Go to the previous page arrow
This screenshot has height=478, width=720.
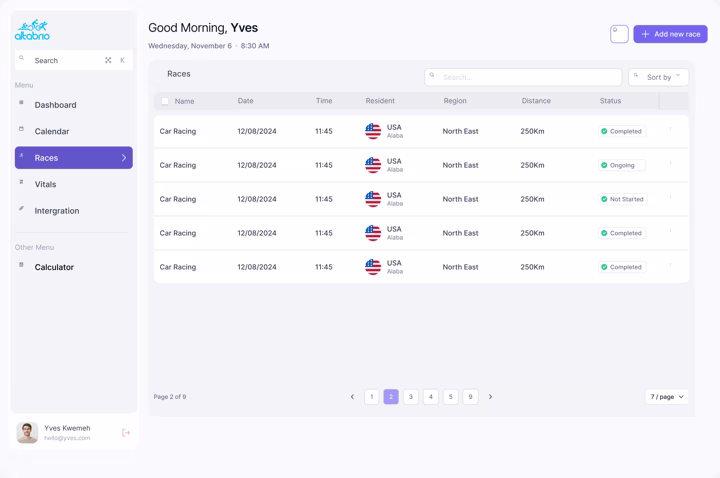[352, 397]
